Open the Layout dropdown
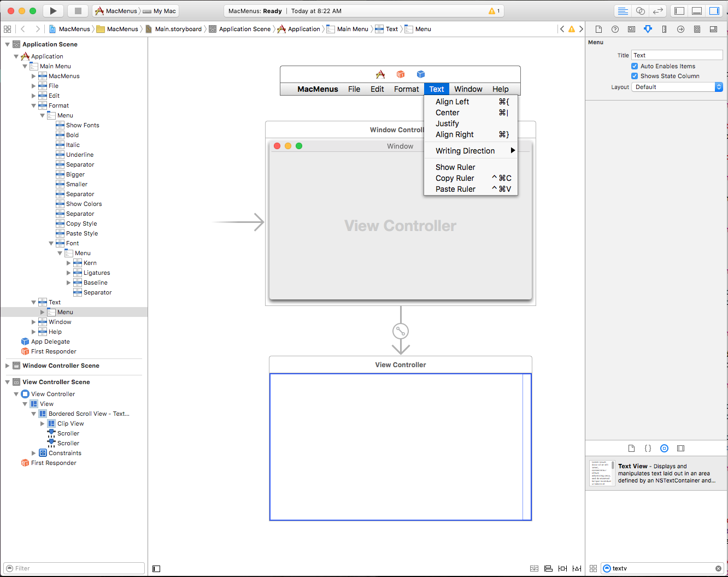Image resolution: width=728 pixels, height=577 pixels. pyautogui.click(x=677, y=87)
